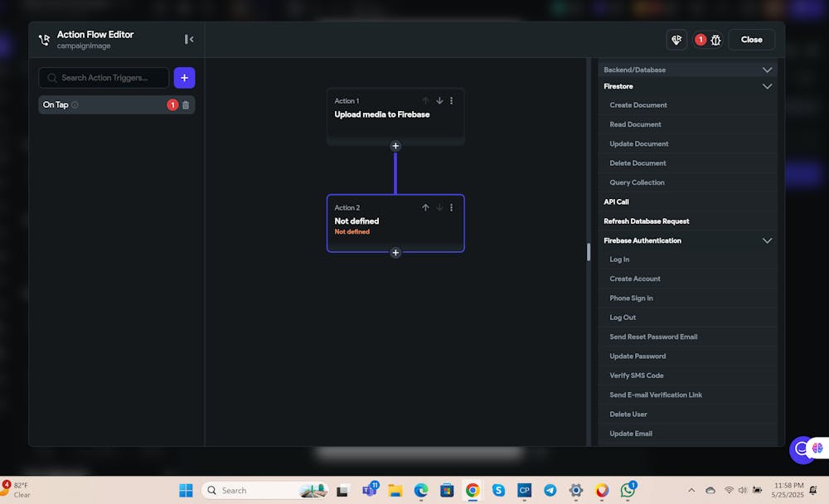Open Microsoft Edge from the taskbar
Viewport: 829px width, 504px height.
[421, 490]
